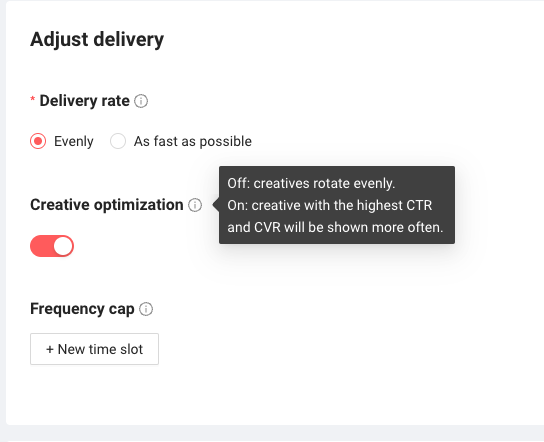Click the "Evenly" option label text
This screenshot has width=544, height=442.
click(74, 142)
